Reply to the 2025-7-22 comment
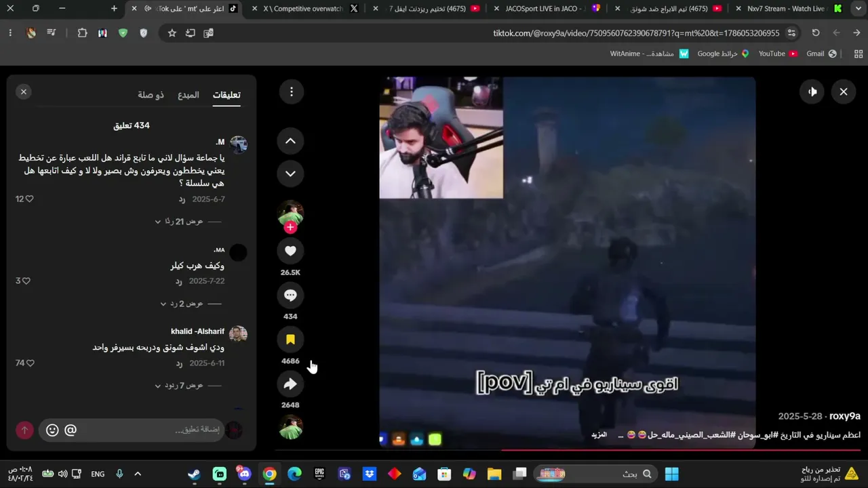 tap(178, 281)
